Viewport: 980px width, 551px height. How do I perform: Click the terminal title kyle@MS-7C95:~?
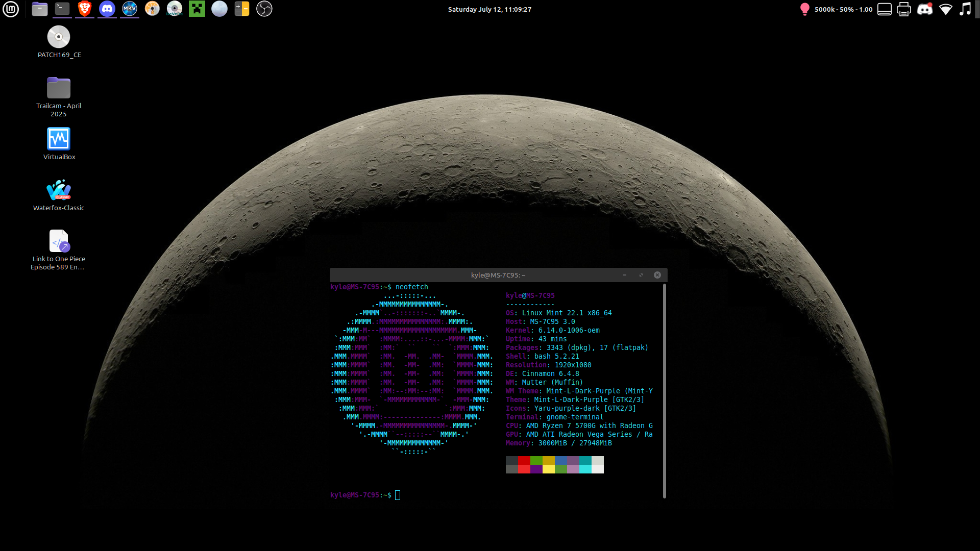pos(498,275)
